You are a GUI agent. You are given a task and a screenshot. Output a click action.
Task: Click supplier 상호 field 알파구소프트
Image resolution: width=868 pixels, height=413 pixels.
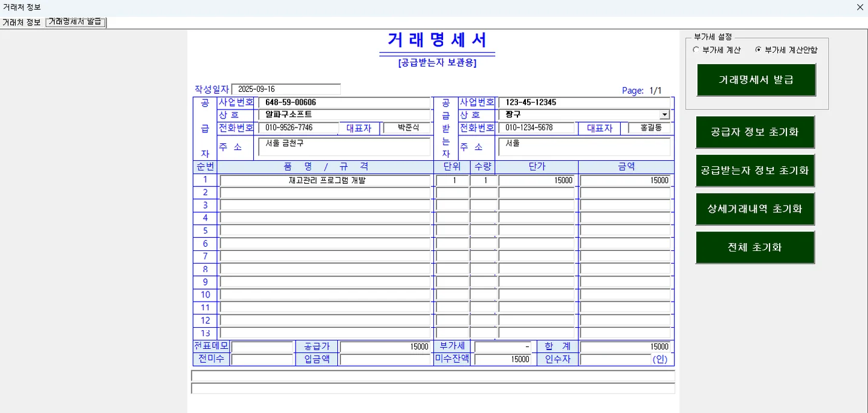tap(344, 114)
